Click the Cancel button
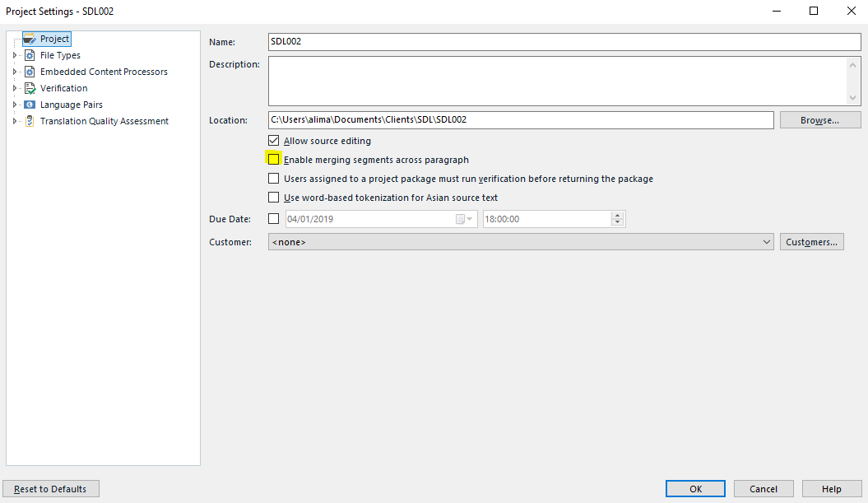This screenshot has width=868, height=503. pos(764,489)
